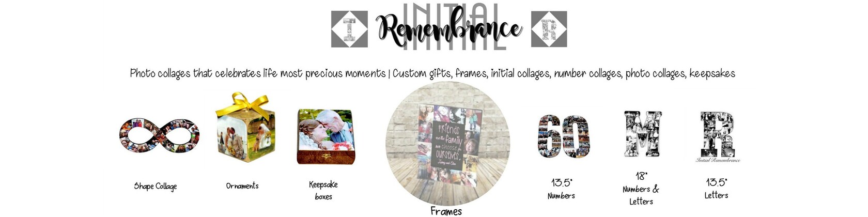
Task: Click the Friends and Family chalkboard frame
Action: pos(447,143)
